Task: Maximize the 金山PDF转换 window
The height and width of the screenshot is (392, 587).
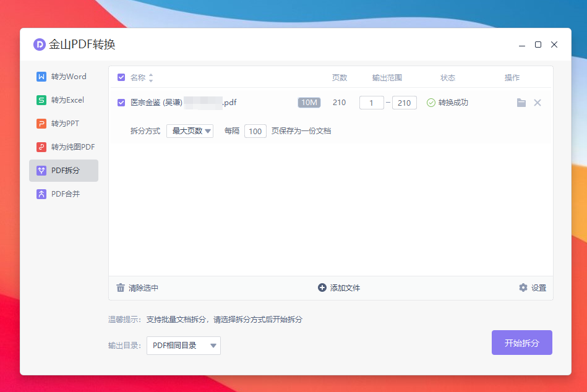Action: click(x=538, y=45)
